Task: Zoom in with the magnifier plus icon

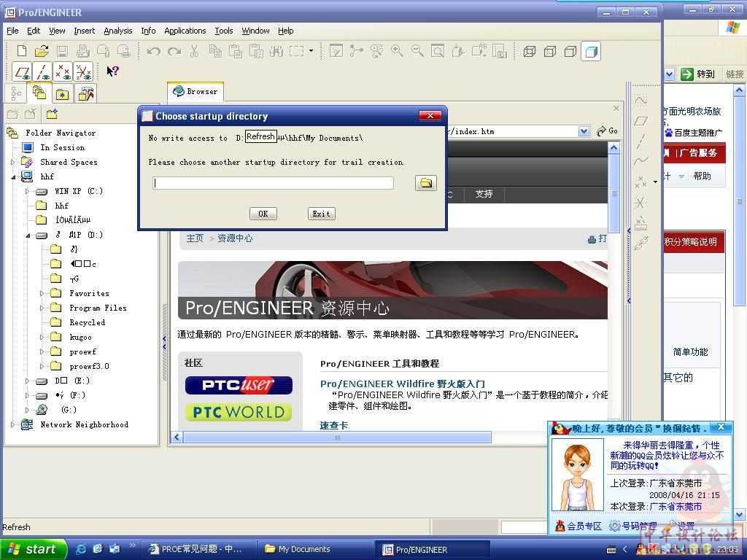Action: pos(397,51)
